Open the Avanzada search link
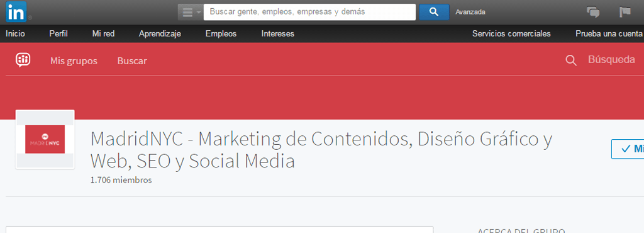 tap(470, 13)
